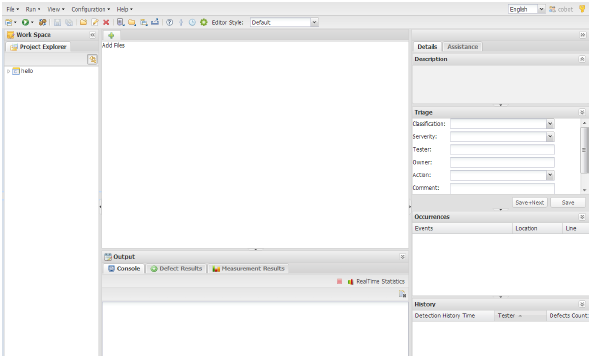
Task: Open the Defect Results tab
Action: pyautogui.click(x=176, y=269)
